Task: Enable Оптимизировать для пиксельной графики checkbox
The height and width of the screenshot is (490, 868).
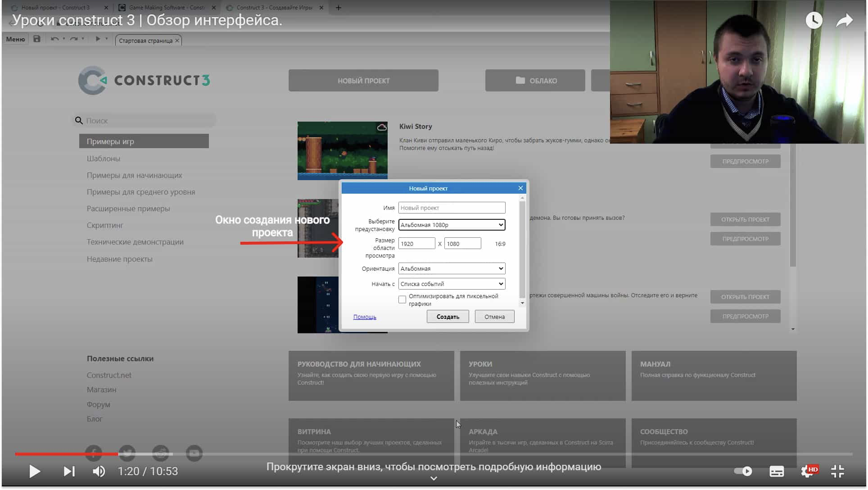Action: pyautogui.click(x=402, y=300)
